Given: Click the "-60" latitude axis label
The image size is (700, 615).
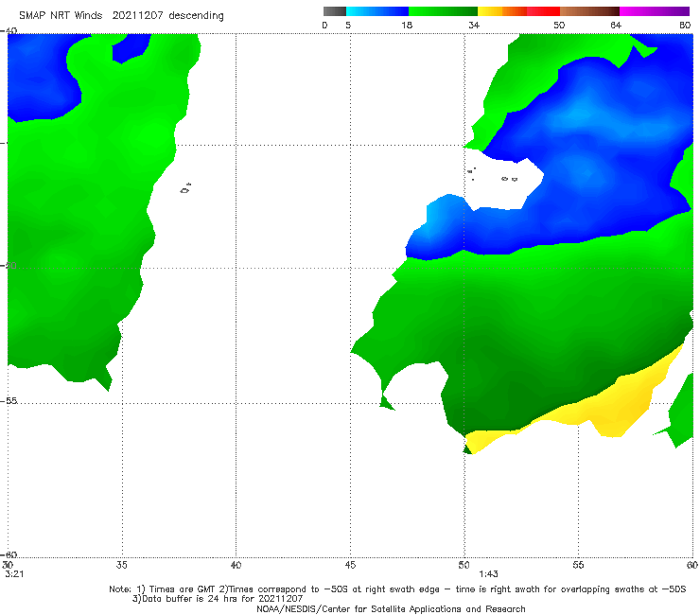Looking at the screenshot, I should (x=9, y=554).
